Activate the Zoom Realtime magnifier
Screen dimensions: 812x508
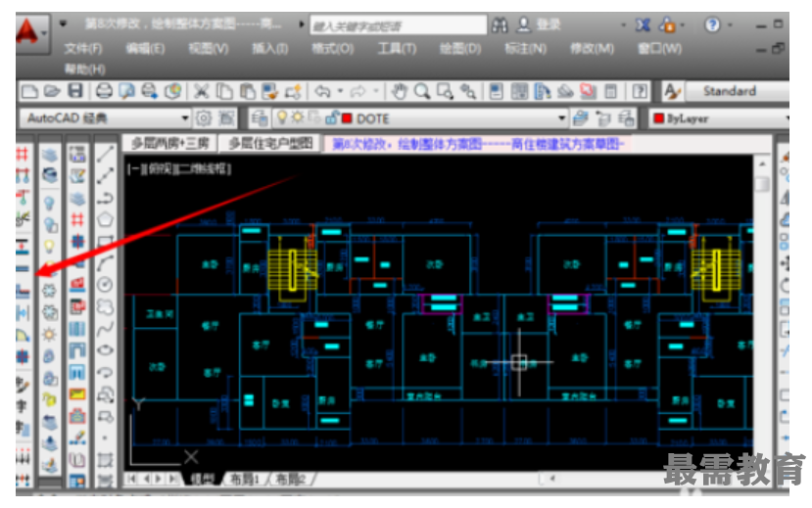(422, 92)
